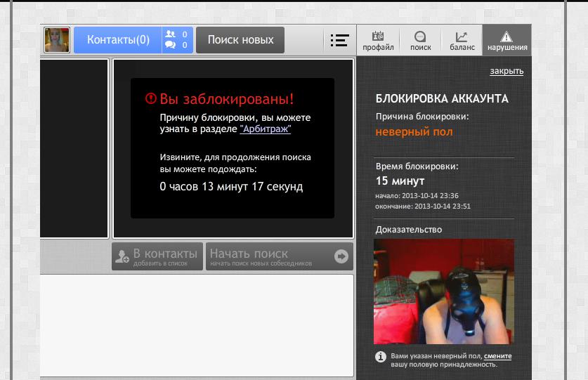Click the В контакты button
588x380 pixels.
click(157, 256)
